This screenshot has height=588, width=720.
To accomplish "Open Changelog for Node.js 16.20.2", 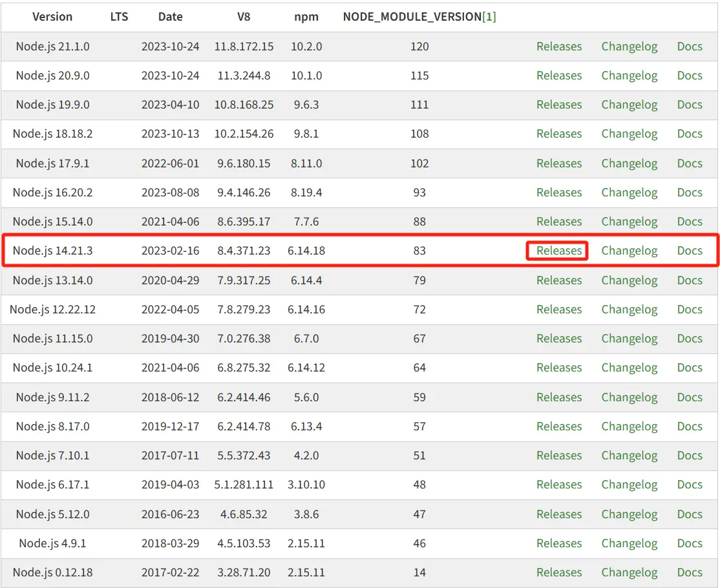I will [629, 193].
